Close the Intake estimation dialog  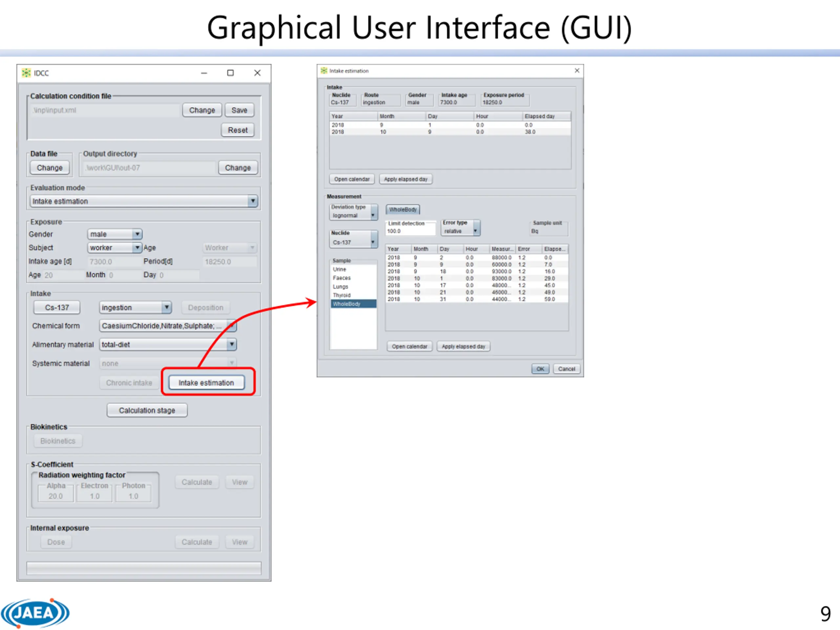tap(577, 71)
